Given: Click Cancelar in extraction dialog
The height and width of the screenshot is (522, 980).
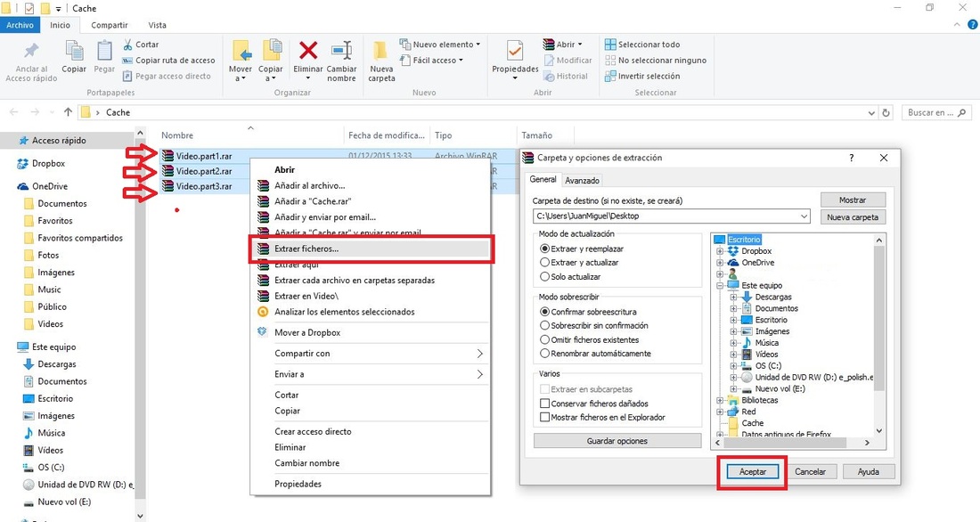Looking at the screenshot, I should [x=810, y=472].
